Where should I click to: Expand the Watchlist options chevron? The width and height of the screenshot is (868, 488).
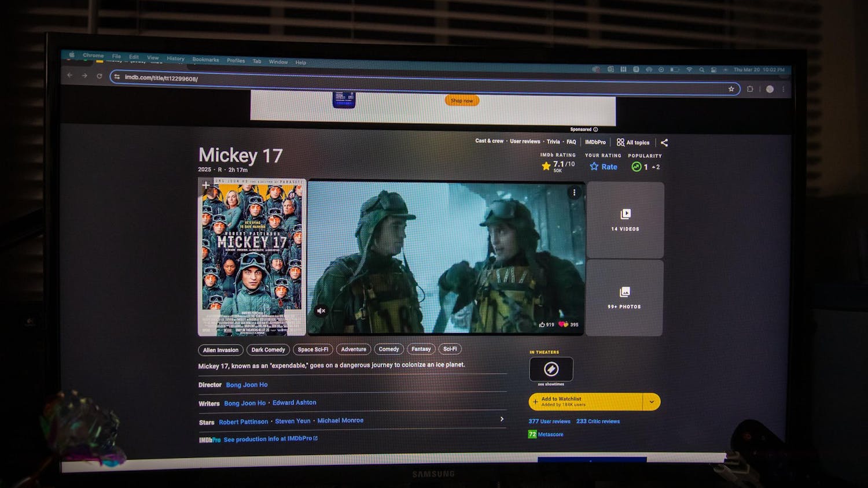pos(652,401)
